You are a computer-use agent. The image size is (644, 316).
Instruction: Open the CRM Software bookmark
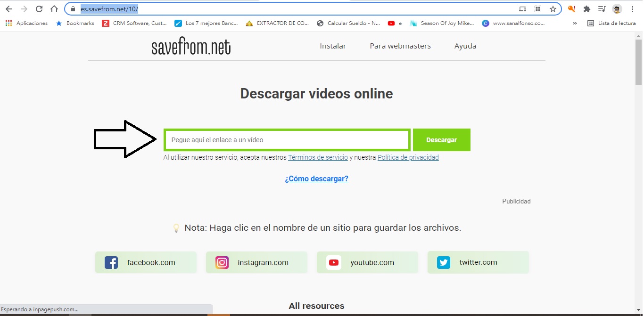tap(134, 23)
